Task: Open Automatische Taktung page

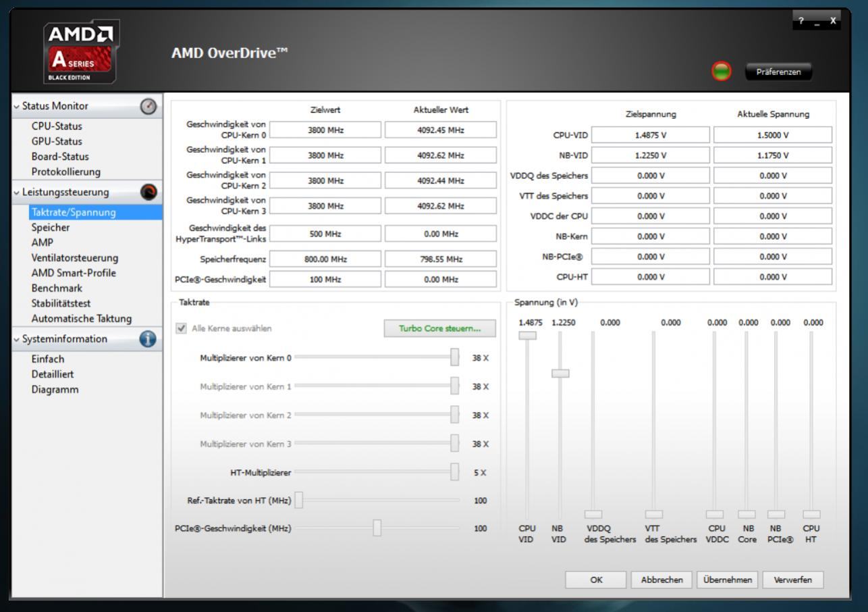Action: click(82, 318)
